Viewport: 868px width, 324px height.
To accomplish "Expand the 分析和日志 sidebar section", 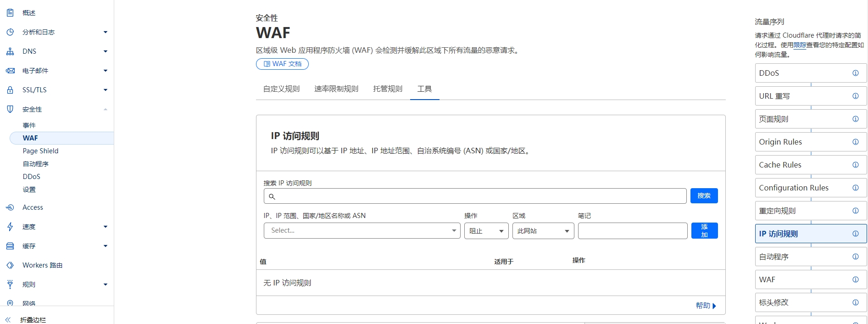I will 106,32.
